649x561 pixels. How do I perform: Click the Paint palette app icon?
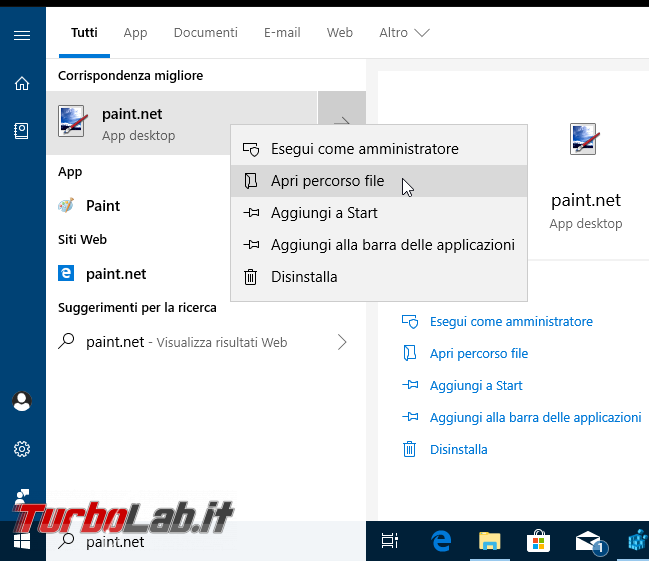tap(66, 205)
